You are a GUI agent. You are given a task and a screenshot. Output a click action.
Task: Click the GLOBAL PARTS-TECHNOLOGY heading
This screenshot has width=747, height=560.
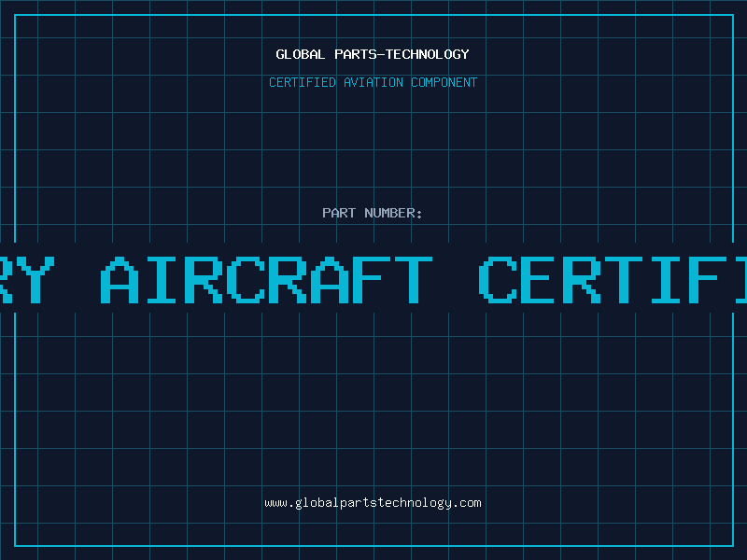coord(373,54)
